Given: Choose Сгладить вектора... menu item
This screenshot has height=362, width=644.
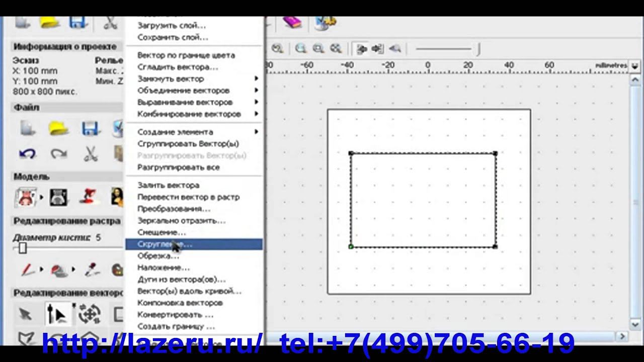Looking at the screenshot, I should pyautogui.click(x=194, y=67).
